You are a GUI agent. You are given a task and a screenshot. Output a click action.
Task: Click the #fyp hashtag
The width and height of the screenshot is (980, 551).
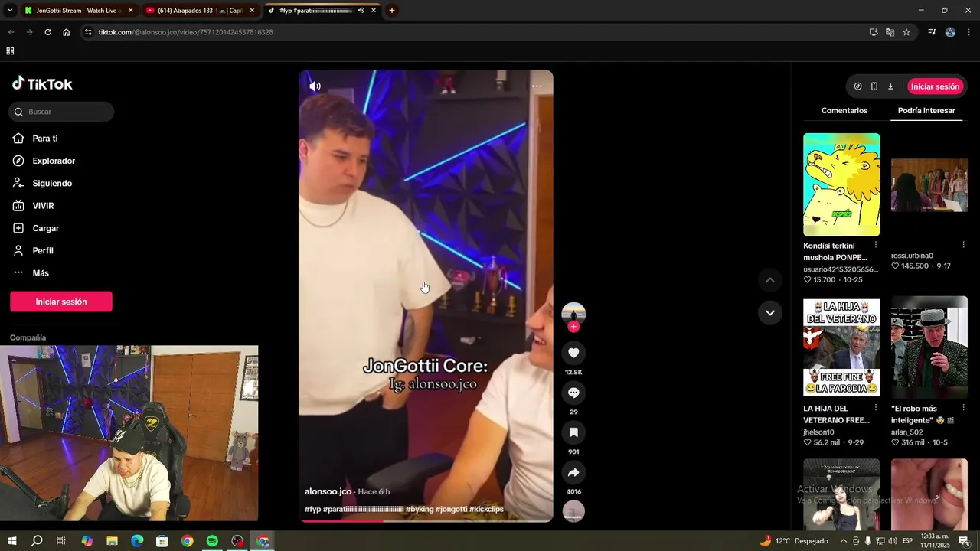pyautogui.click(x=312, y=509)
